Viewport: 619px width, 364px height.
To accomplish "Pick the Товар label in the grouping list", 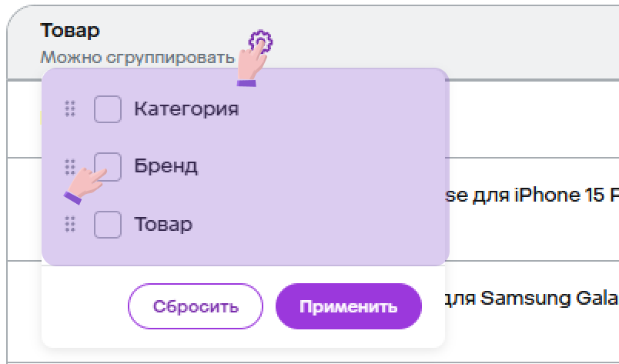I will pyautogui.click(x=162, y=224).
